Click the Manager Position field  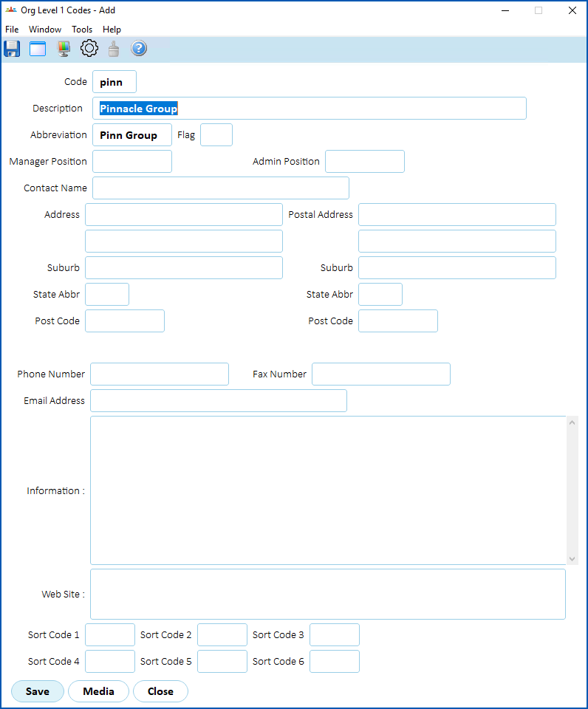point(132,162)
